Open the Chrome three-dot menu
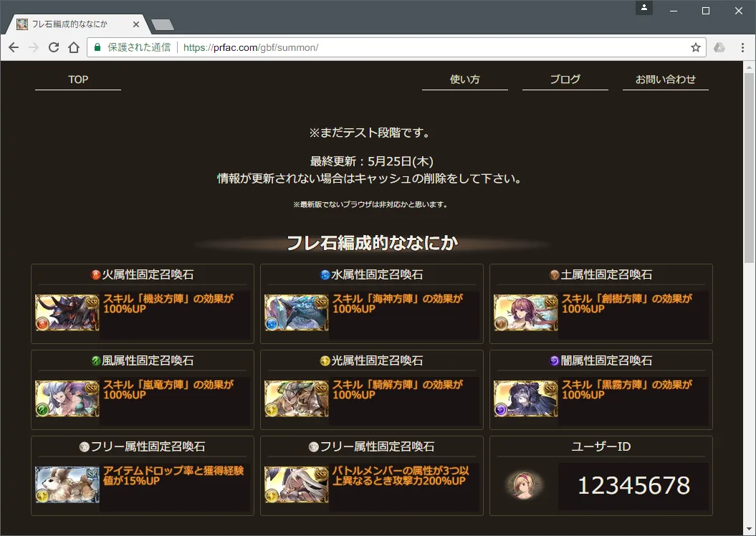 coord(742,47)
